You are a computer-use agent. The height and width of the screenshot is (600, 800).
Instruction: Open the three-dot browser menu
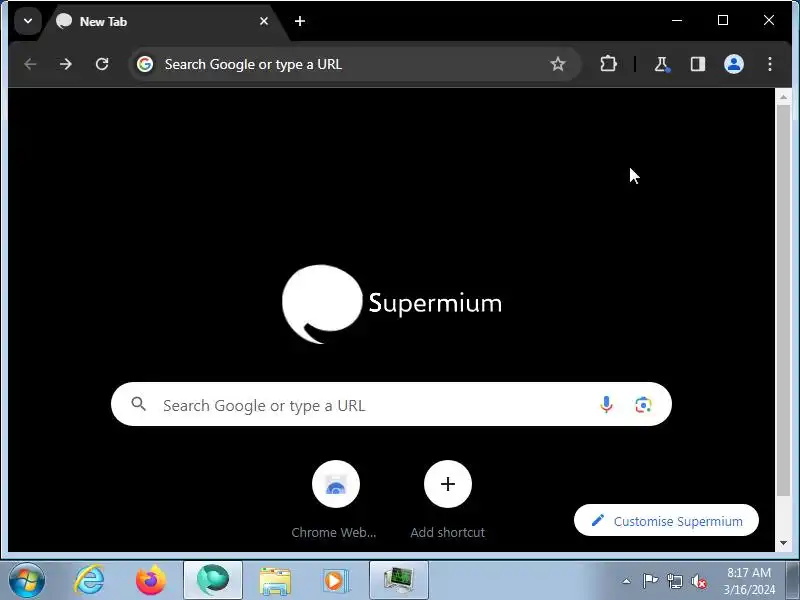770,64
